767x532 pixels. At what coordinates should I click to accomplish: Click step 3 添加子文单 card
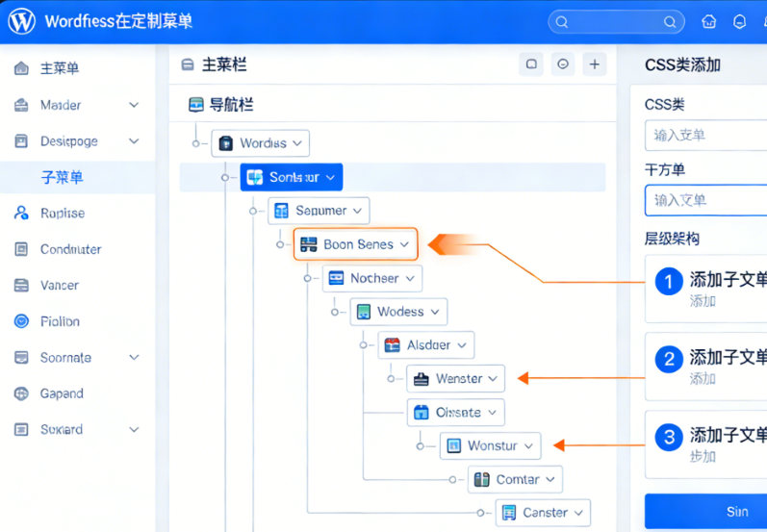click(x=705, y=444)
